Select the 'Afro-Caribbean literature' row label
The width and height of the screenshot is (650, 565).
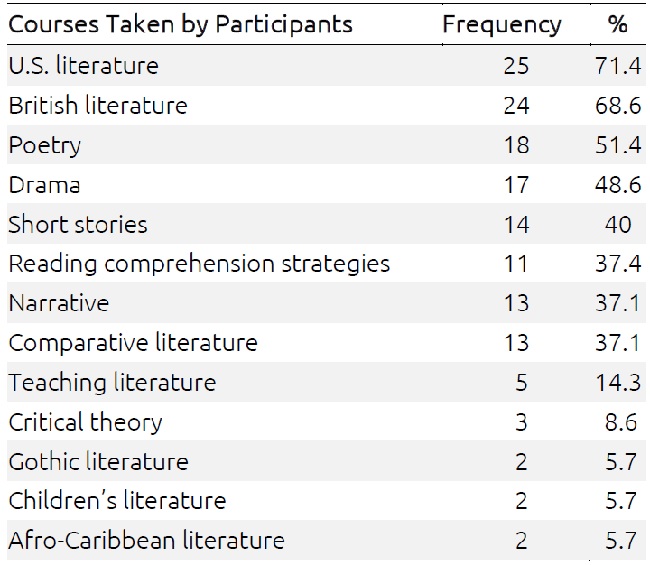click(146, 541)
